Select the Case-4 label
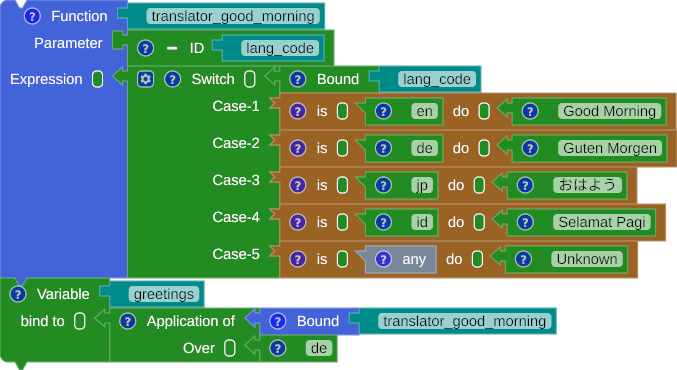This screenshot has width=677, height=370. 236,217
